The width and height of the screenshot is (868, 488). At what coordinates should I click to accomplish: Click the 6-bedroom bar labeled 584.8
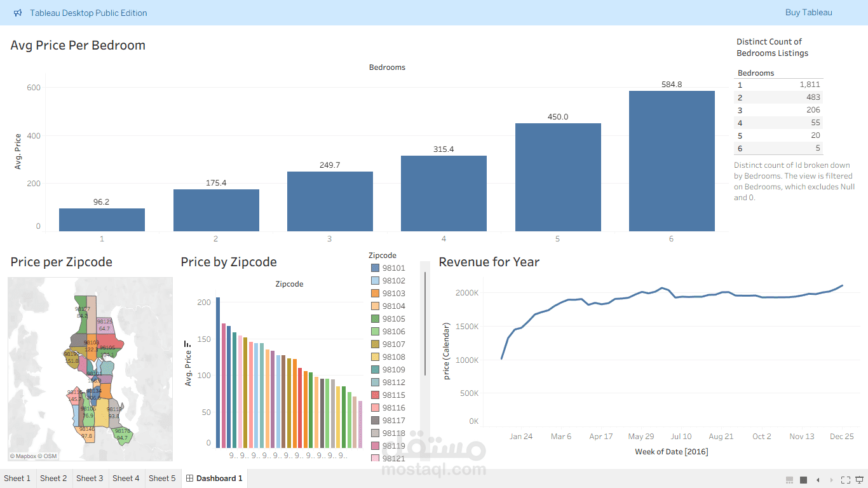point(672,161)
